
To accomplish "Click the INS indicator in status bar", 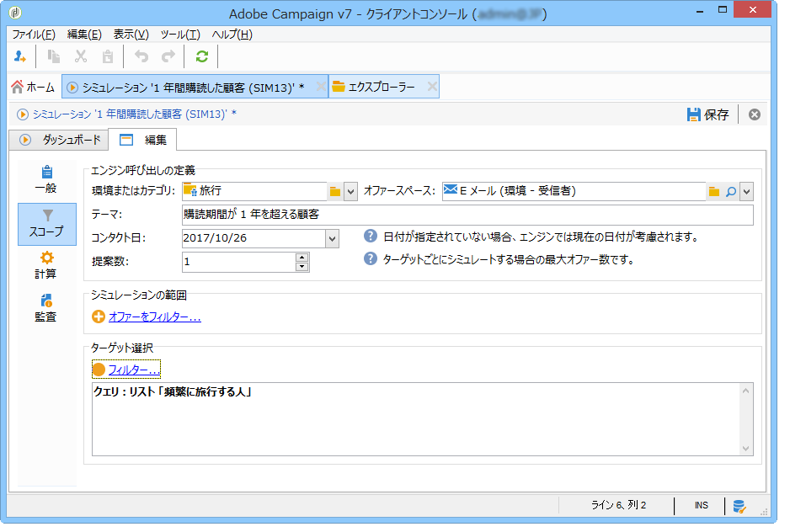I will pyautogui.click(x=702, y=505).
